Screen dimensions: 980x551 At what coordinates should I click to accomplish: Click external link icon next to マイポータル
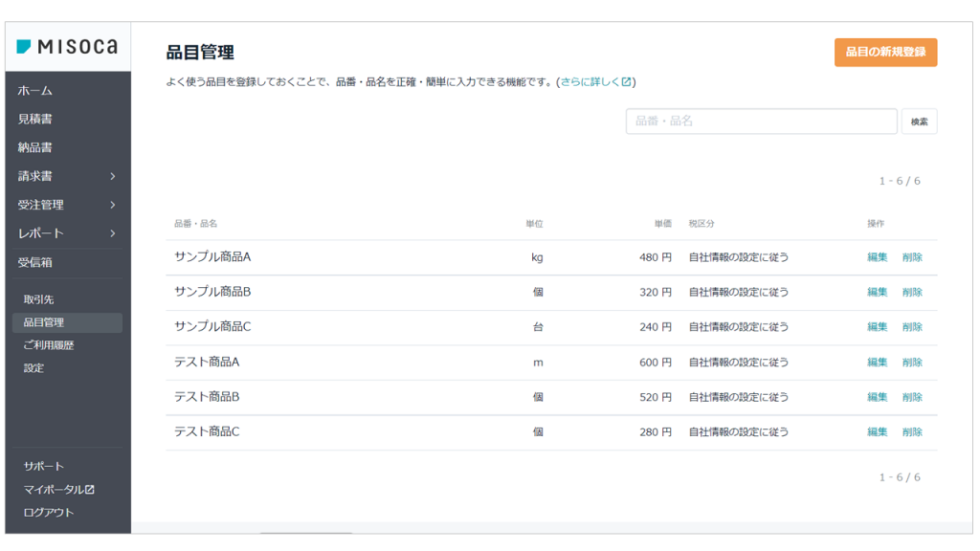pyautogui.click(x=90, y=490)
